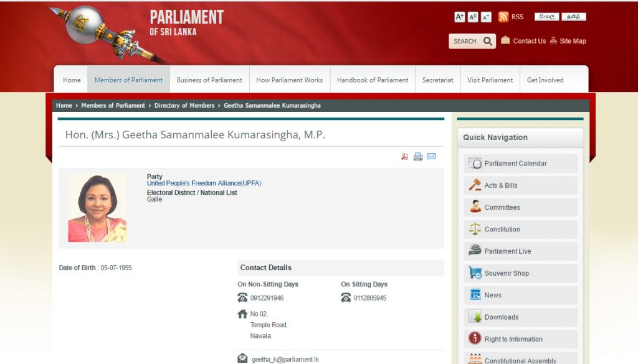Open the Visit Parliament menu

tap(490, 80)
